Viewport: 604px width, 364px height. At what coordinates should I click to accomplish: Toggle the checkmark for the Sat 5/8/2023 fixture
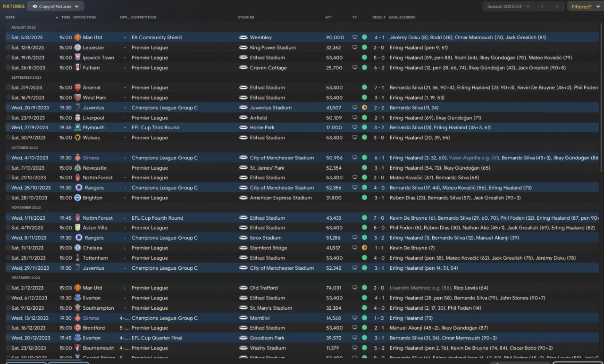[8, 37]
